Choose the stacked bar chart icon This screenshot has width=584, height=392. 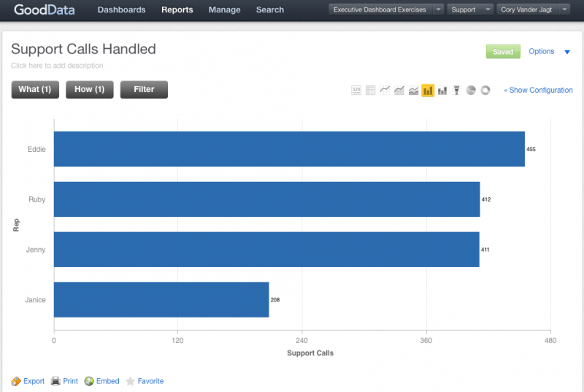(x=442, y=91)
